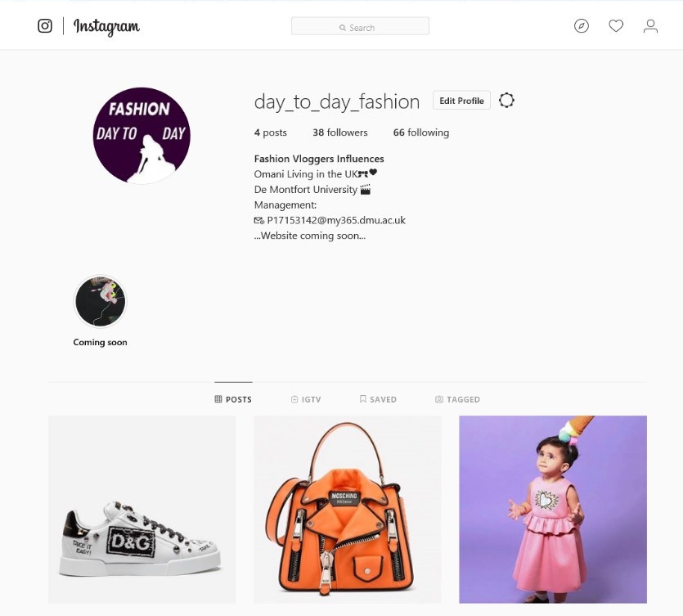Open the orange Moschino bag post
The image size is (683, 616).
click(348, 510)
